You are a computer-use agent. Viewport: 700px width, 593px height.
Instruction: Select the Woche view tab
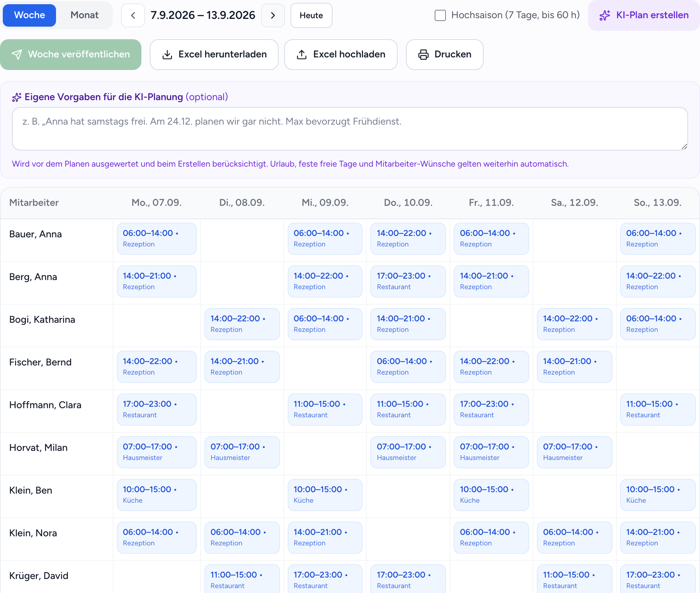click(x=29, y=15)
